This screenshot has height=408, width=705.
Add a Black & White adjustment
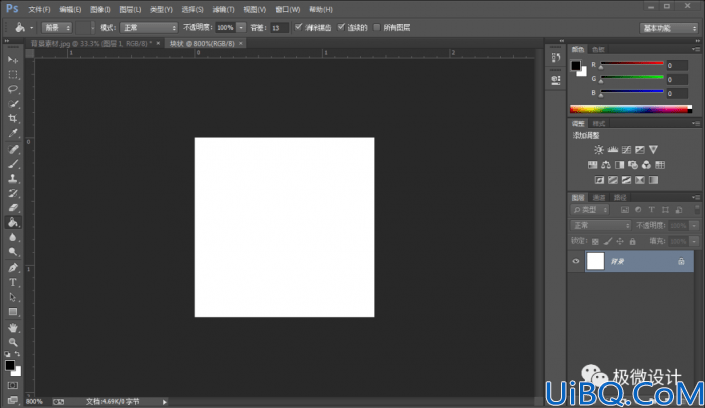pyautogui.click(x=620, y=165)
